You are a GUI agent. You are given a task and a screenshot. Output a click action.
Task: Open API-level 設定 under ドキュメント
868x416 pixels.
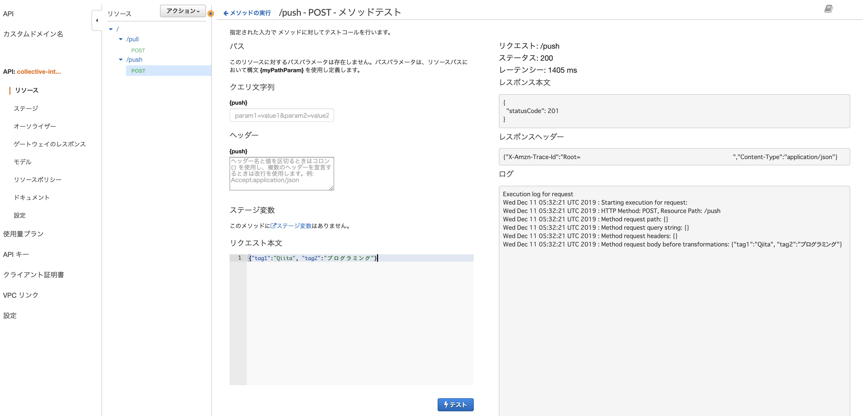tap(20, 216)
